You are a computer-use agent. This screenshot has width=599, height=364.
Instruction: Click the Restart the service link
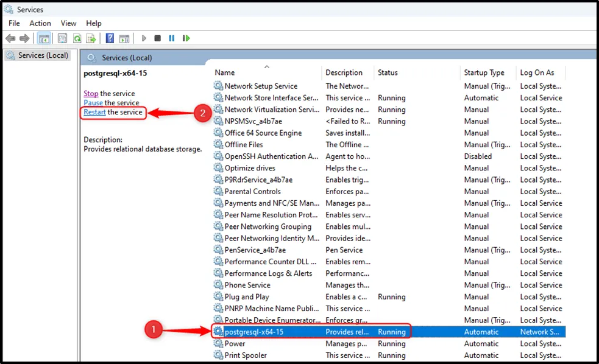[94, 112]
